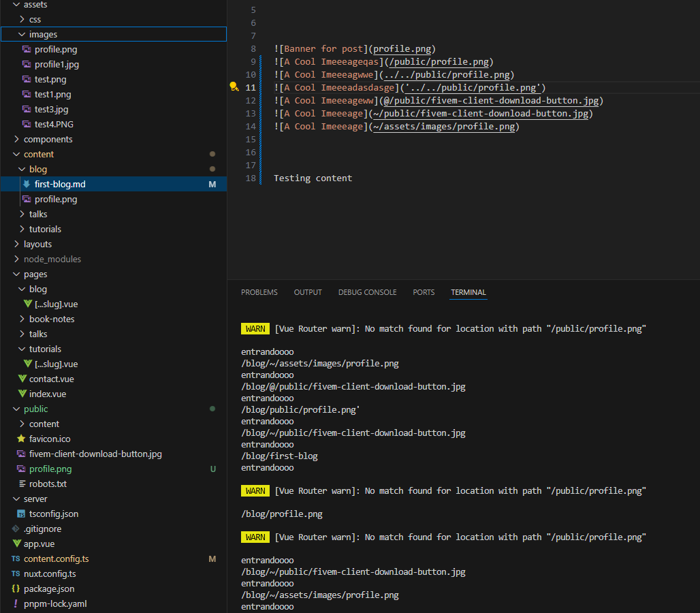Click the TS icon of nuxt.config.ts
This screenshot has width=700, height=613.
click(x=16, y=573)
